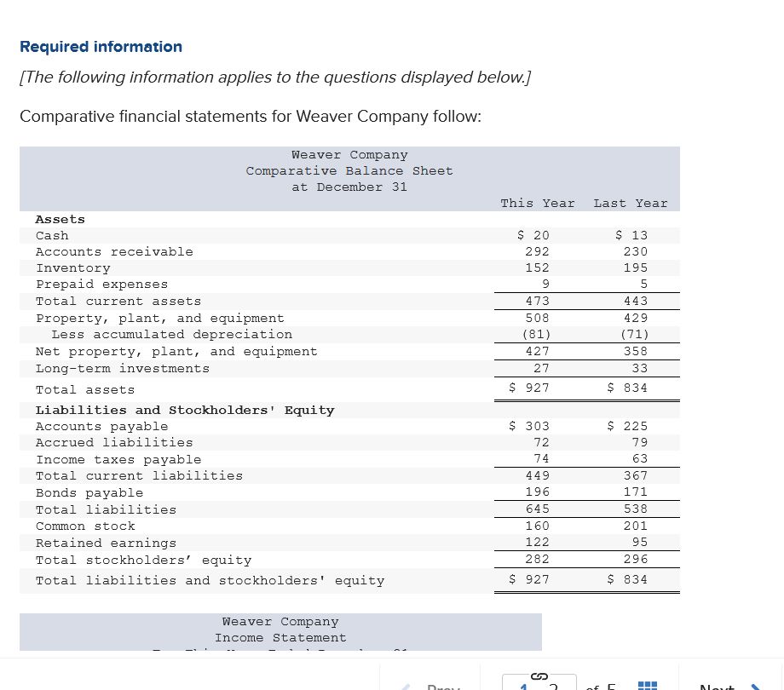Image resolution: width=784 pixels, height=690 pixels.
Task: Click the "Bonds payable" row label
Action: pyautogui.click(x=89, y=493)
